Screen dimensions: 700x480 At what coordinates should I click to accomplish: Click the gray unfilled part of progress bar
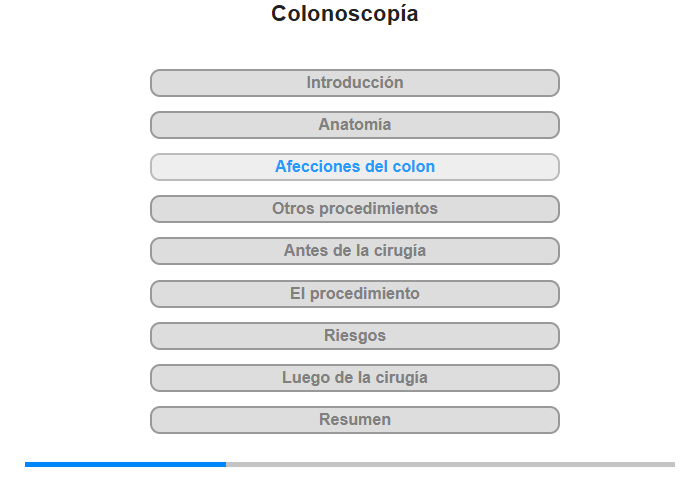450,464
